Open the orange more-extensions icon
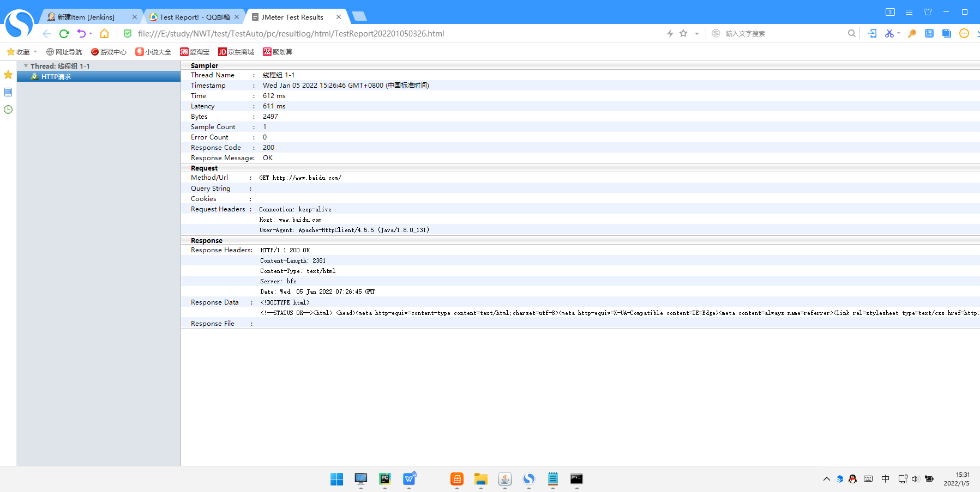The width and height of the screenshot is (980, 492). click(964, 34)
